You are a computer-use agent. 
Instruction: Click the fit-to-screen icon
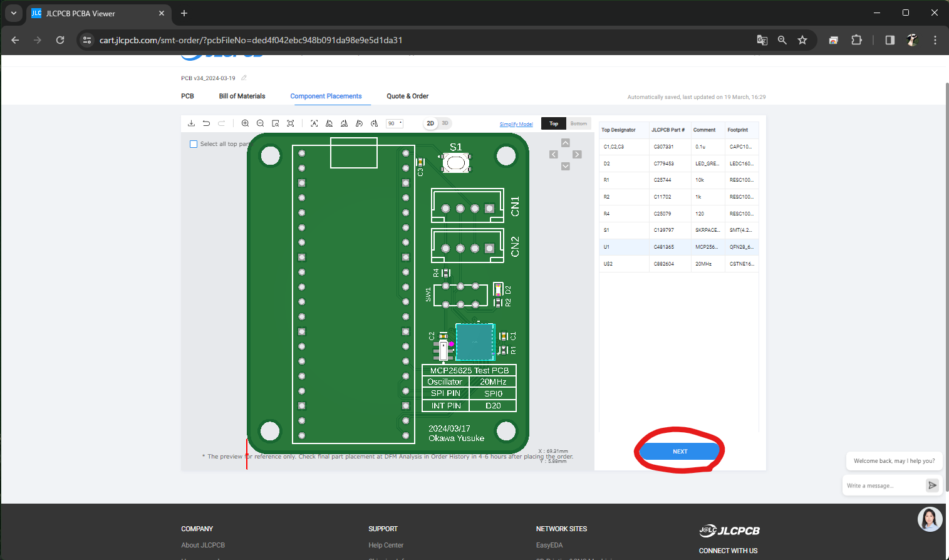pyautogui.click(x=290, y=123)
